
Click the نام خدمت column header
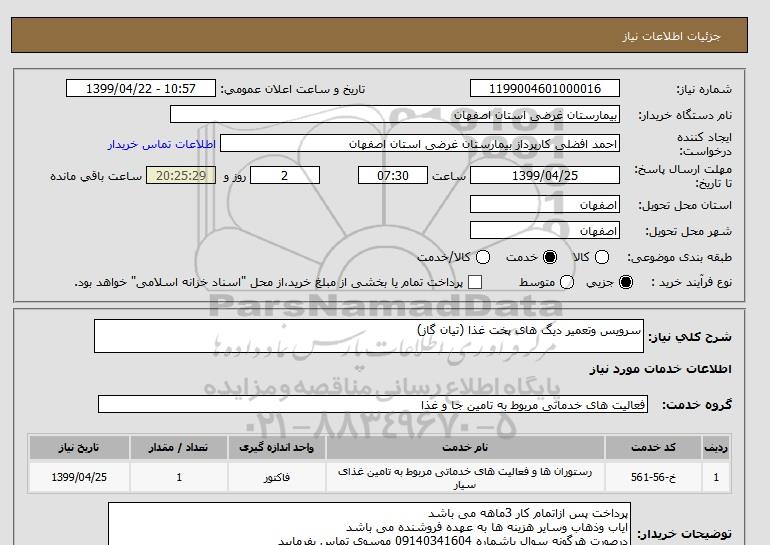(x=465, y=447)
